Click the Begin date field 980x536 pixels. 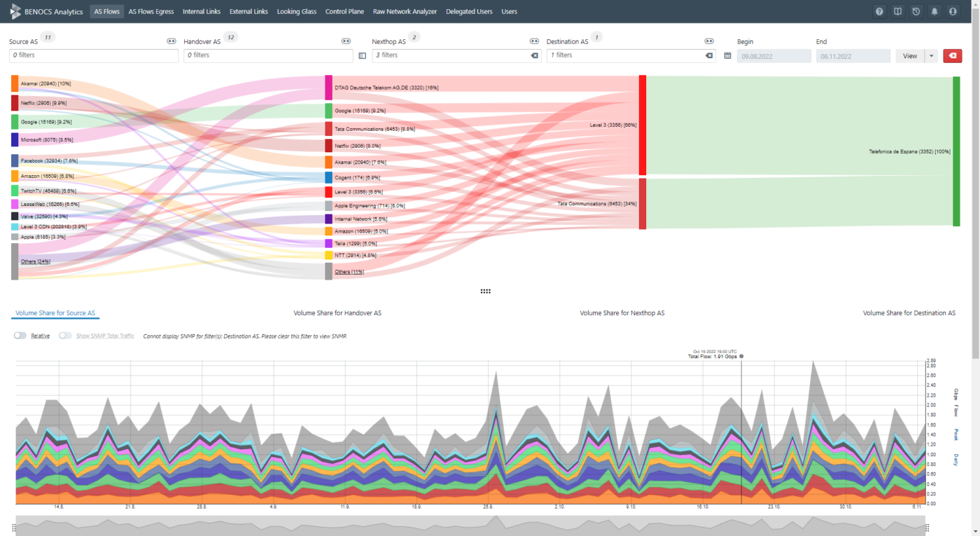coord(773,56)
